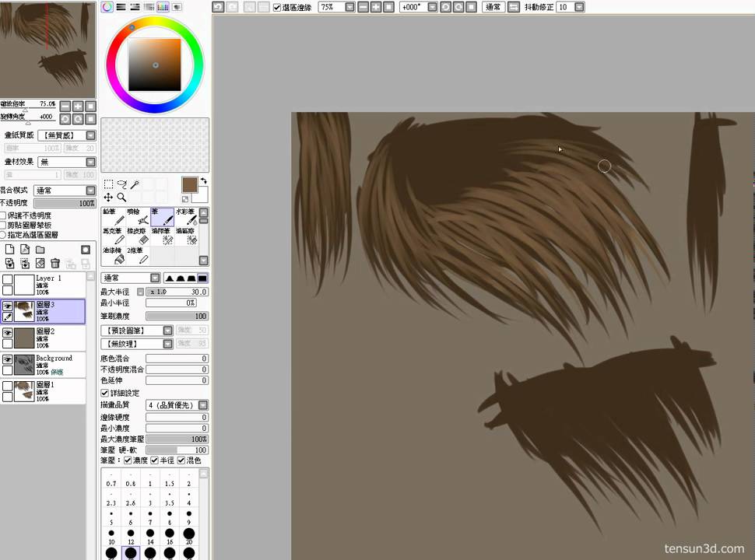Click the foreground brown color swatch

click(190, 185)
